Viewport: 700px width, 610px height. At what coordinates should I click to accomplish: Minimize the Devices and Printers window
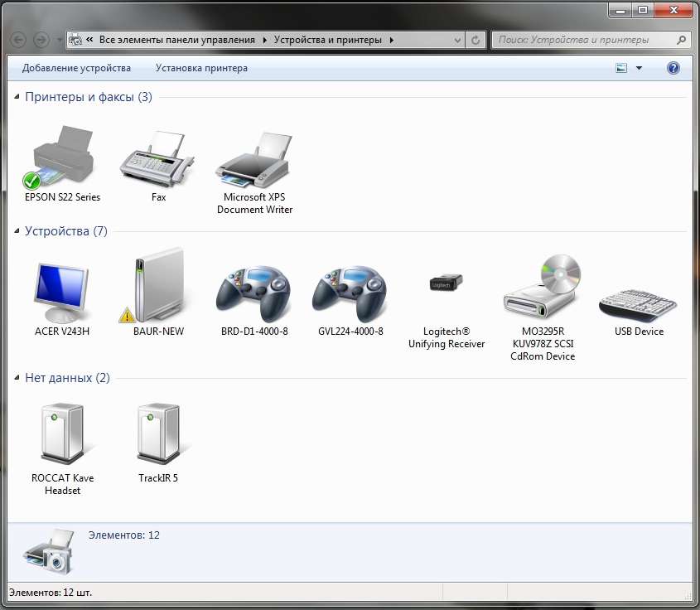pos(620,10)
